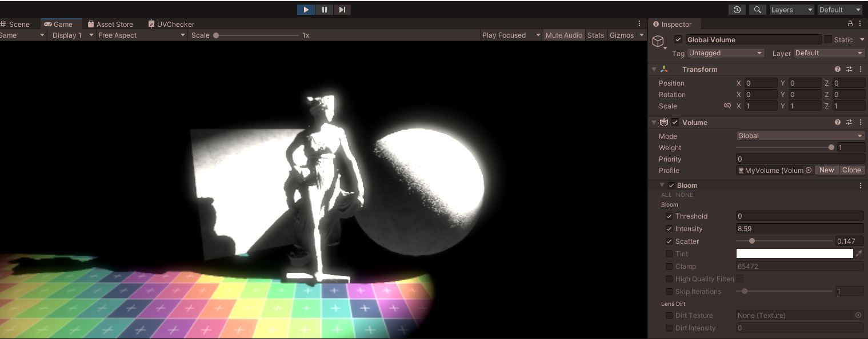The height and width of the screenshot is (339, 868).
Task: Click the New profile button
Action: coord(826,170)
